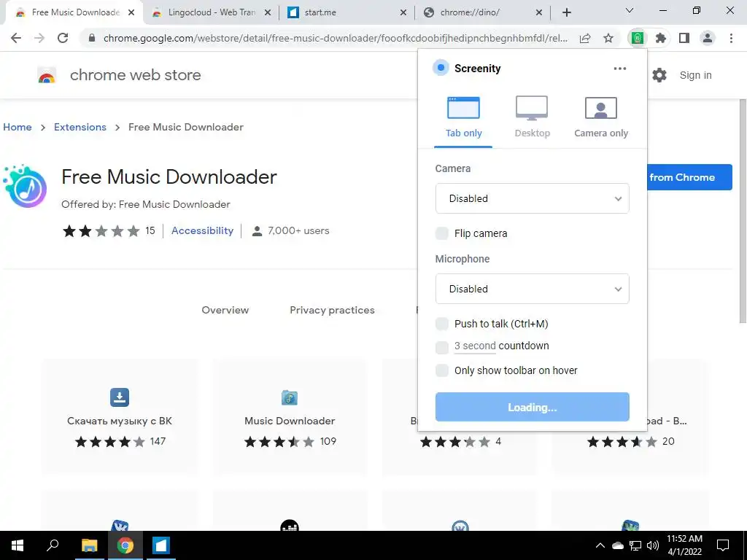
Task: Click the share page icon in the address bar
Action: (x=585, y=38)
